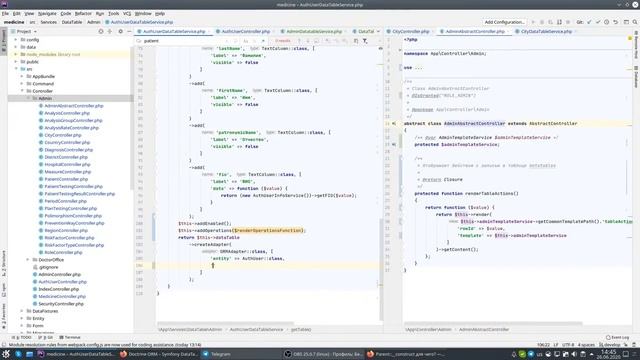Collapse the src folder
The image size is (640, 360).
[x=16, y=69]
